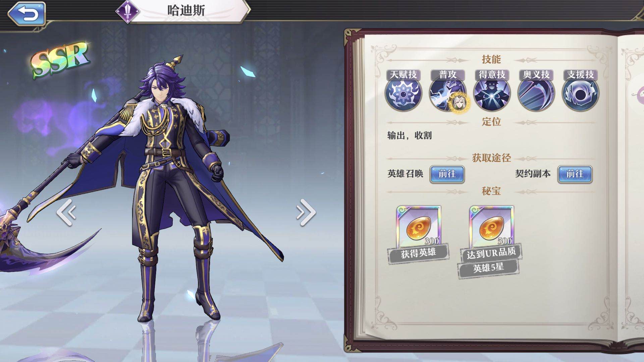View the 得意技 skill icon
This screenshot has height=362, width=644.
[x=492, y=93]
